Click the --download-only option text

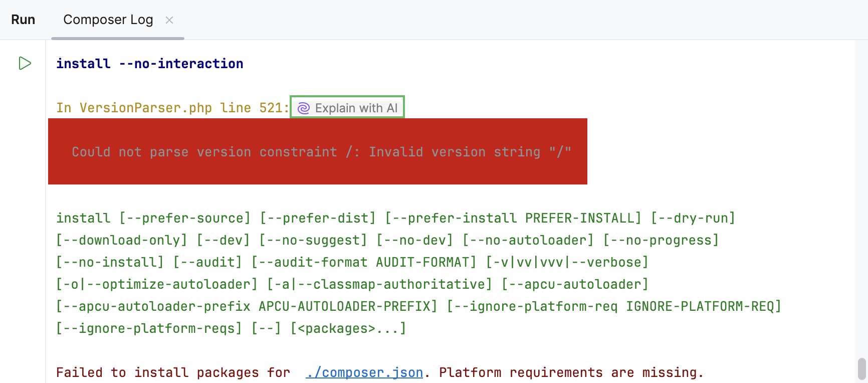(x=121, y=240)
